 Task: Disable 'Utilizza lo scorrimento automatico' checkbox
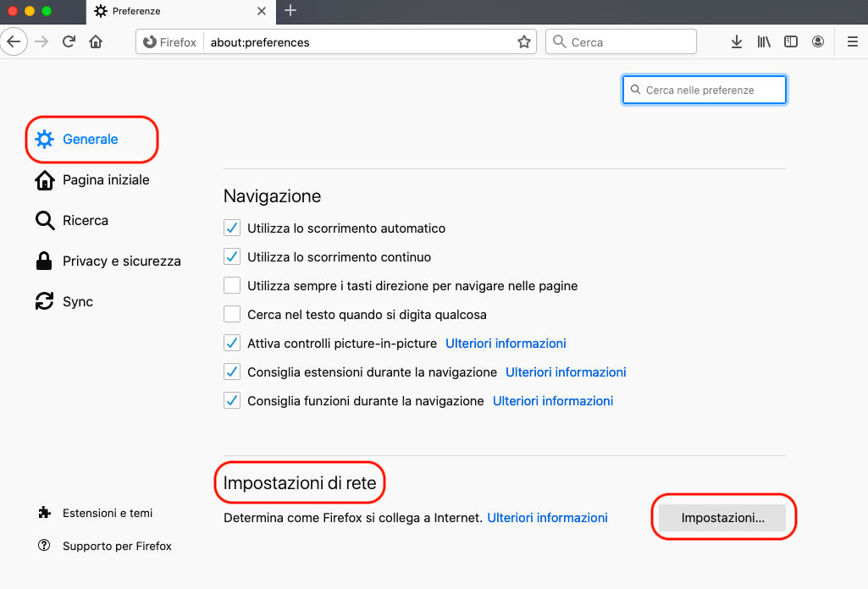(232, 228)
